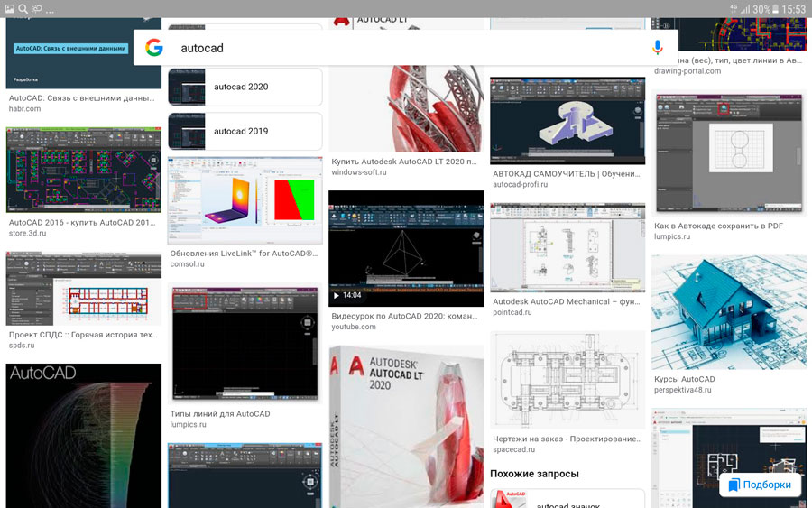Image resolution: width=812 pixels, height=508 pixels.
Task: Open the СПДС project building plan thumbnail
Action: click(x=83, y=289)
